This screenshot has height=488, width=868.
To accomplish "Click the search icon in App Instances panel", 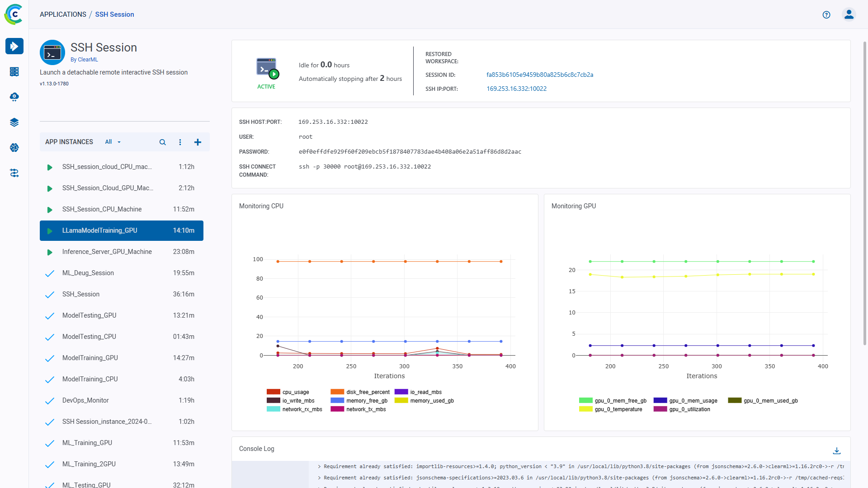I will [162, 142].
